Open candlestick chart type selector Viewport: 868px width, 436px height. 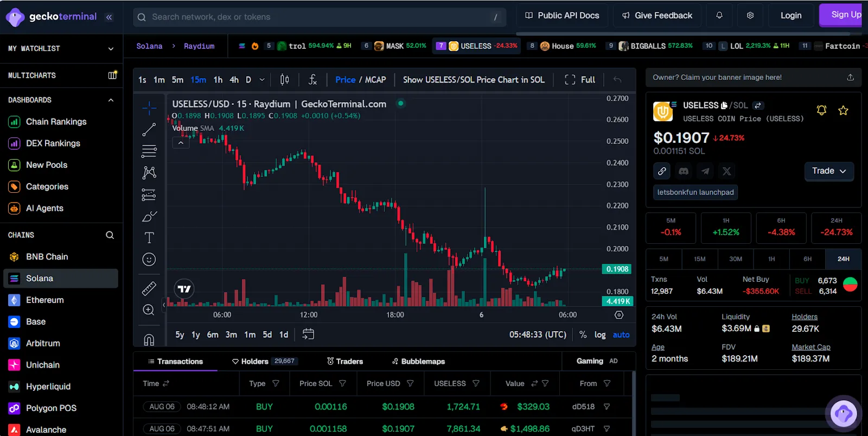click(x=284, y=80)
